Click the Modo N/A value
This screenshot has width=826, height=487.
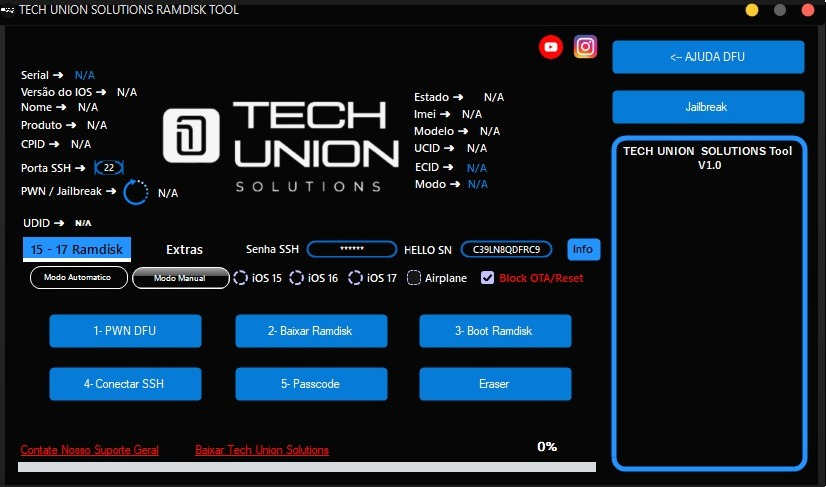click(478, 184)
